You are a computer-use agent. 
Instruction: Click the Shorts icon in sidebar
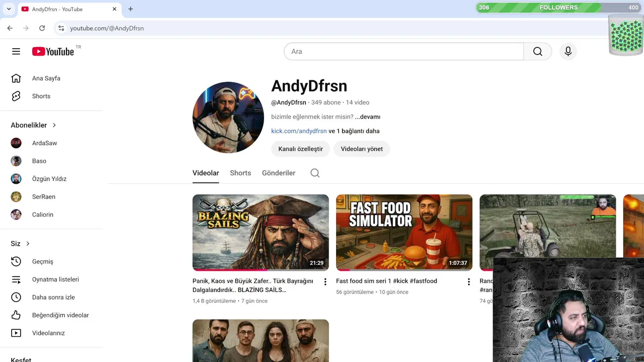(16, 96)
